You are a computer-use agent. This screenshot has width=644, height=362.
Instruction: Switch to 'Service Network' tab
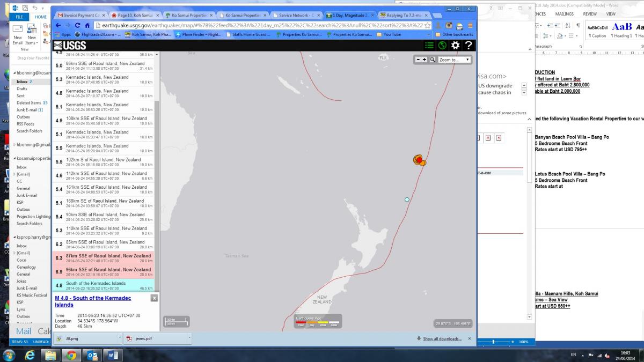click(x=296, y=15)
